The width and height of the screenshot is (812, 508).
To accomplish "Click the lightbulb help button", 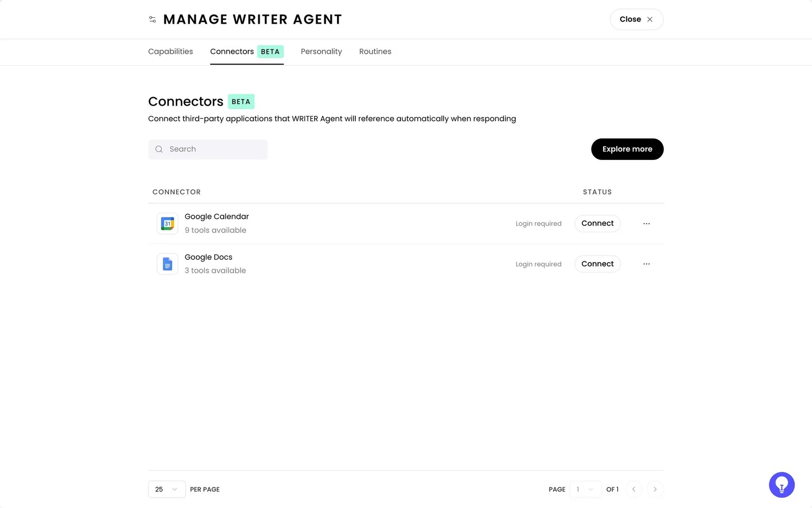I will [782, 485].
